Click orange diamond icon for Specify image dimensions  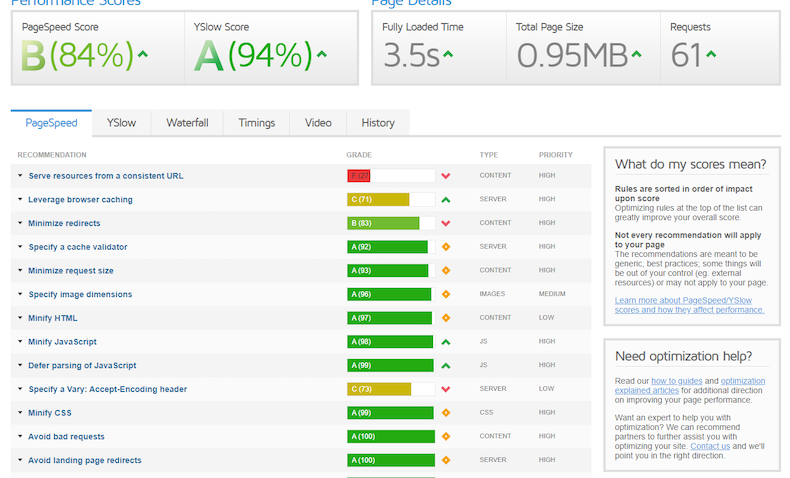[446, 294]
